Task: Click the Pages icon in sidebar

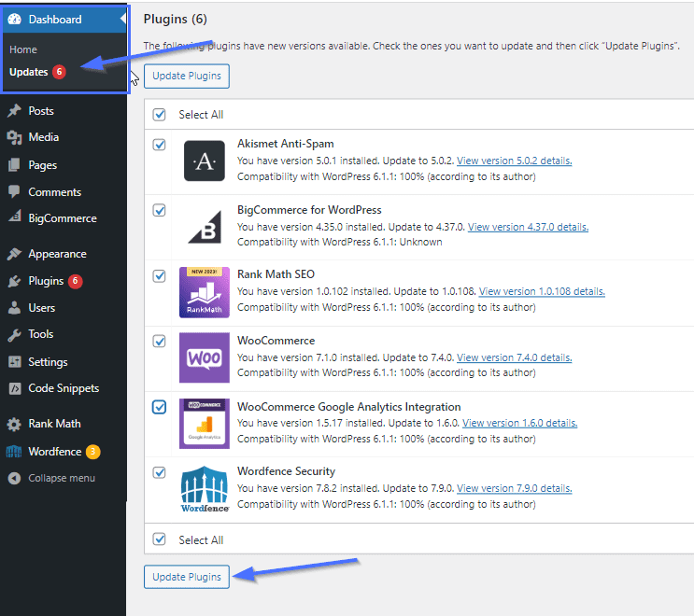Action: [14, 165]
